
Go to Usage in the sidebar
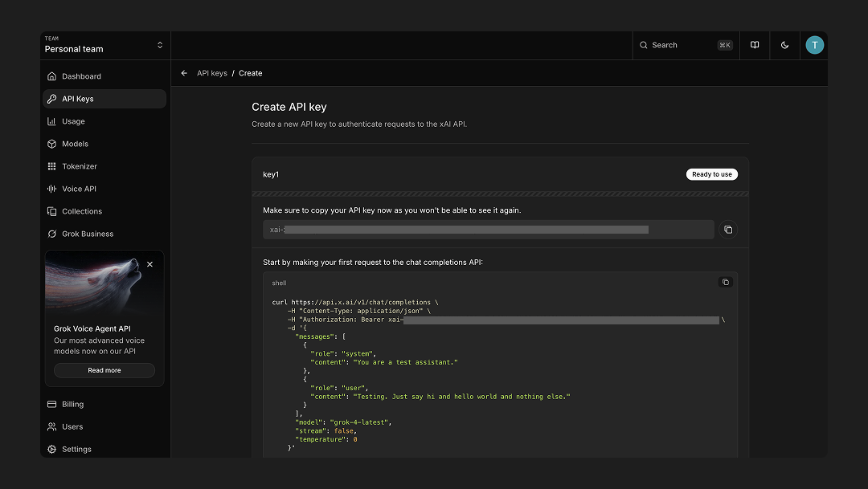(104, 121)
